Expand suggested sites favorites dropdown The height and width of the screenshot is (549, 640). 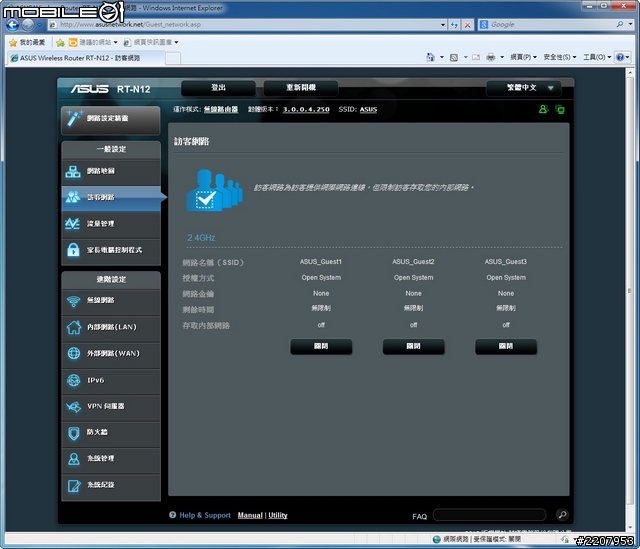[116, 42]
